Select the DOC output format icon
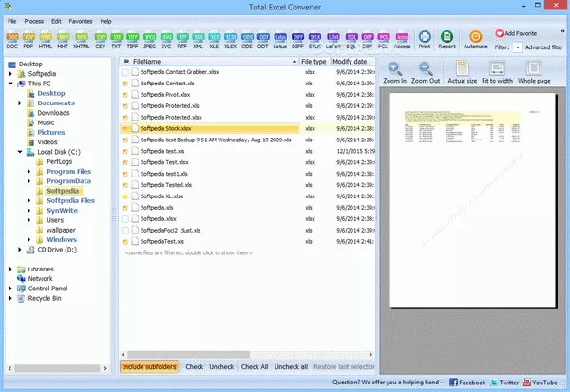This screenshot has width=570, height=392. 13,37
